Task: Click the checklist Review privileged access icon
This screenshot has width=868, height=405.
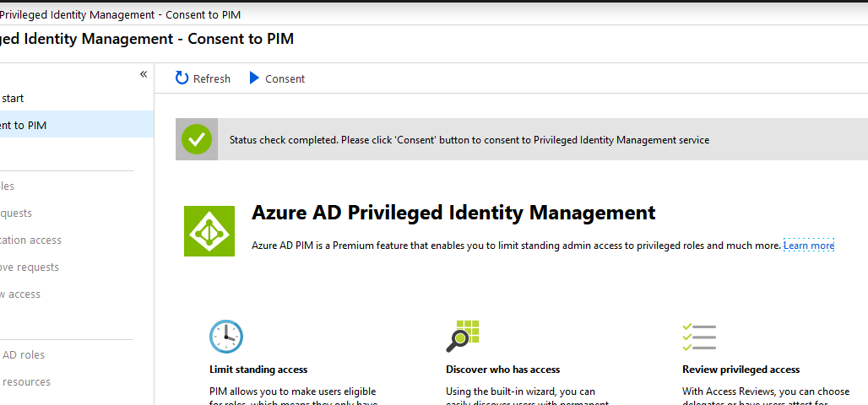Action: [699, 337]
